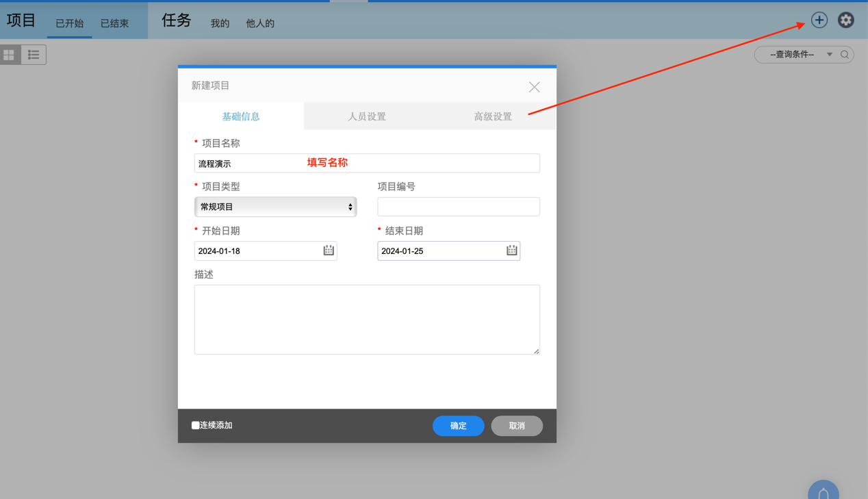Click the 项目编号 input field
Screen dimensions: 868x499
(458, 206)
